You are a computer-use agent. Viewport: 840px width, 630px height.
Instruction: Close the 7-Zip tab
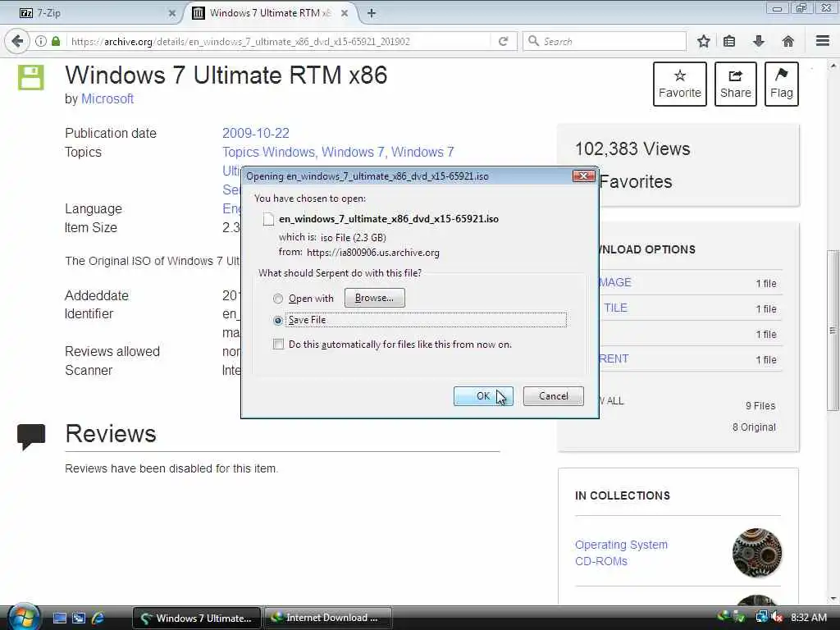click(172, 13)
